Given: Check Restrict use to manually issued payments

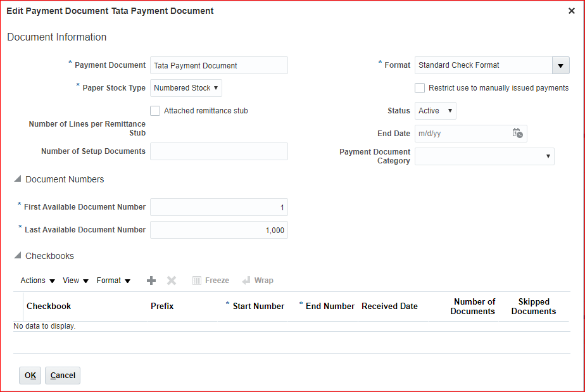Looking at the screenshot, I should point(420,88).
